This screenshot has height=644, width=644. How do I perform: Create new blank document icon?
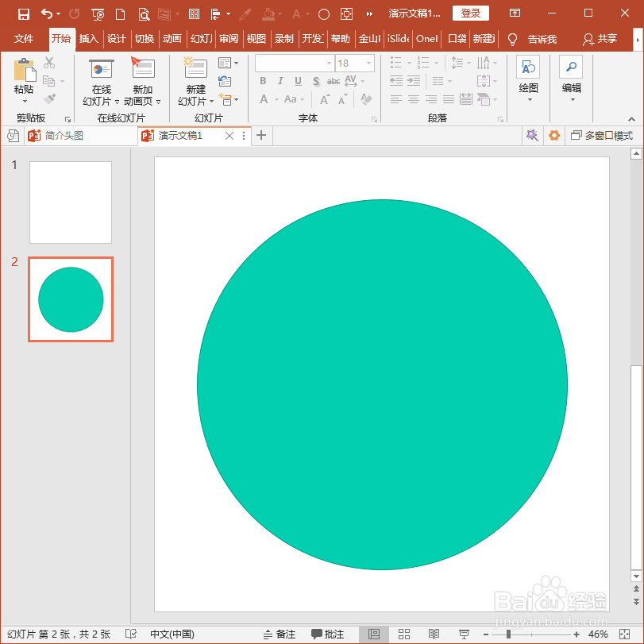coord(121,14)
